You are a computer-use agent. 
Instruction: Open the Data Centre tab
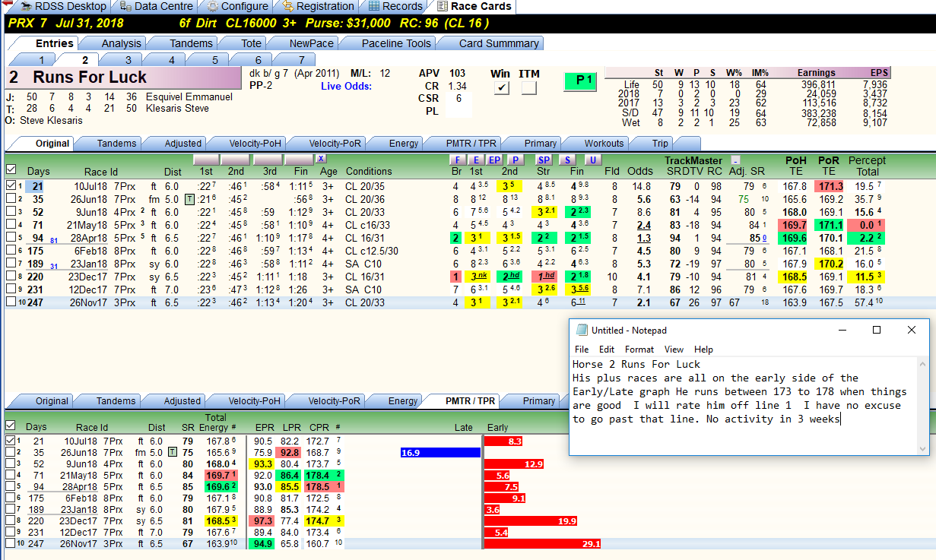pos(154,6)
